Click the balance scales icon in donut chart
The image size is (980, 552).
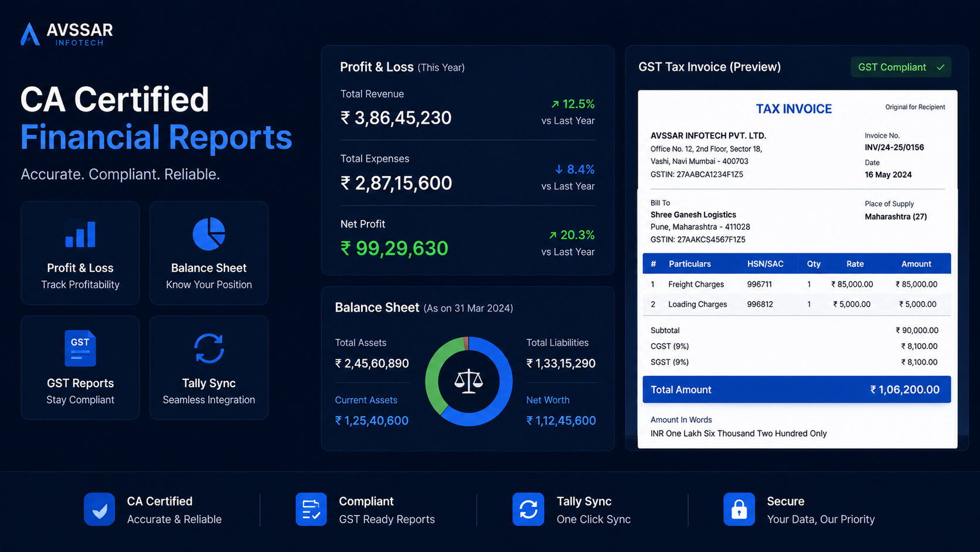point(469,381)
